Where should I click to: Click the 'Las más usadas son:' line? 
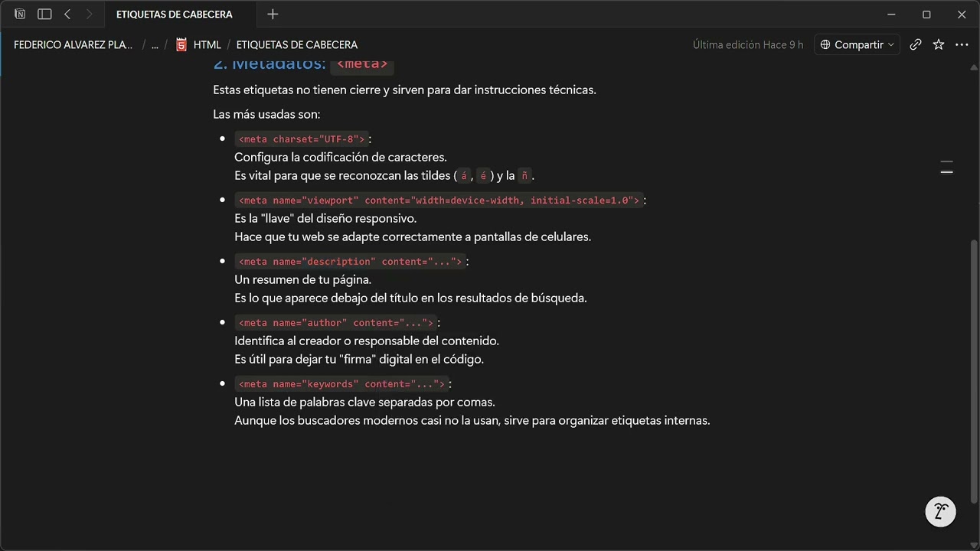point(266,114)
